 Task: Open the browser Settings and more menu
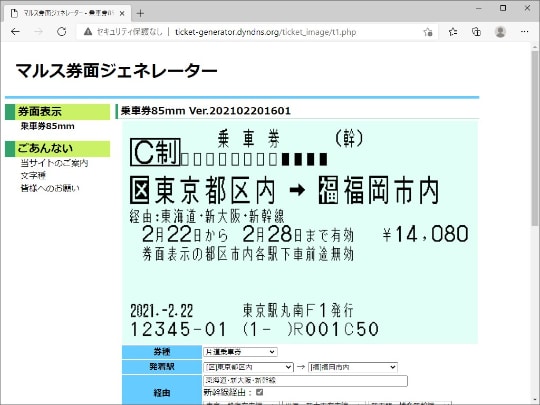pos(525,32)
